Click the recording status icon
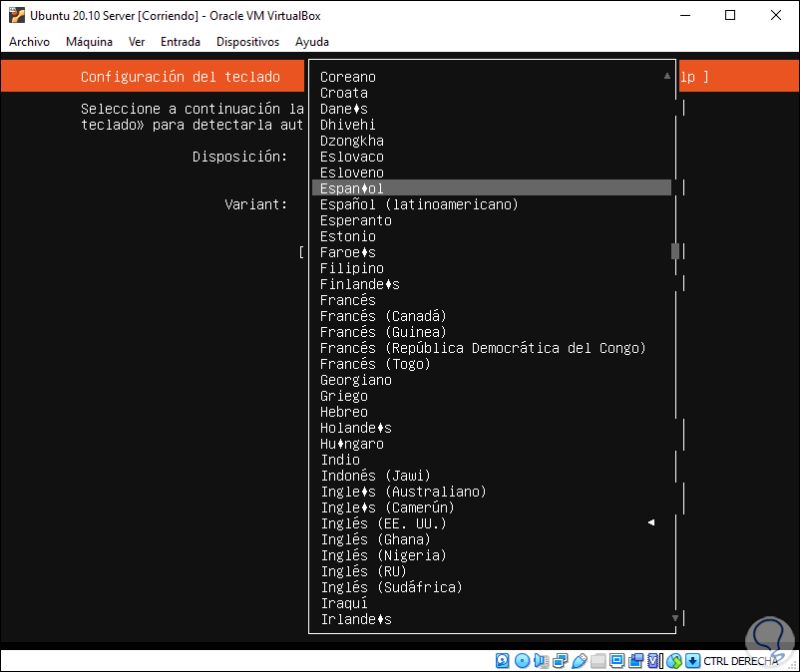Screen dimensions: 800x672 click(635, 661)
